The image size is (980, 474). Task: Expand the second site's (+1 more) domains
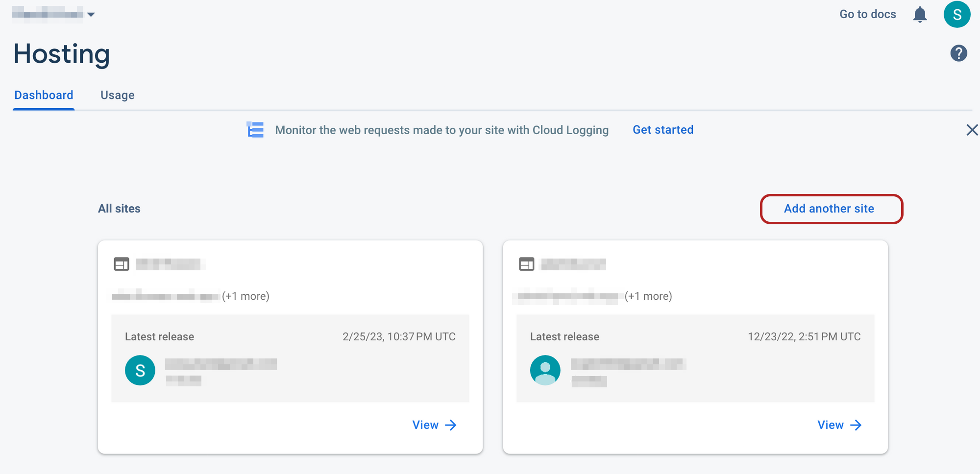coord(648,296)
